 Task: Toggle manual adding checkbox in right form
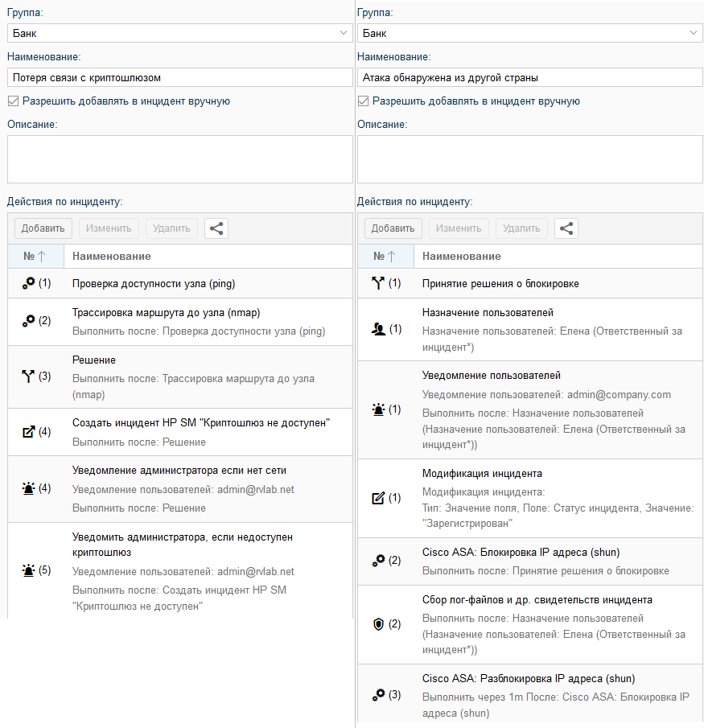(363, 101)
